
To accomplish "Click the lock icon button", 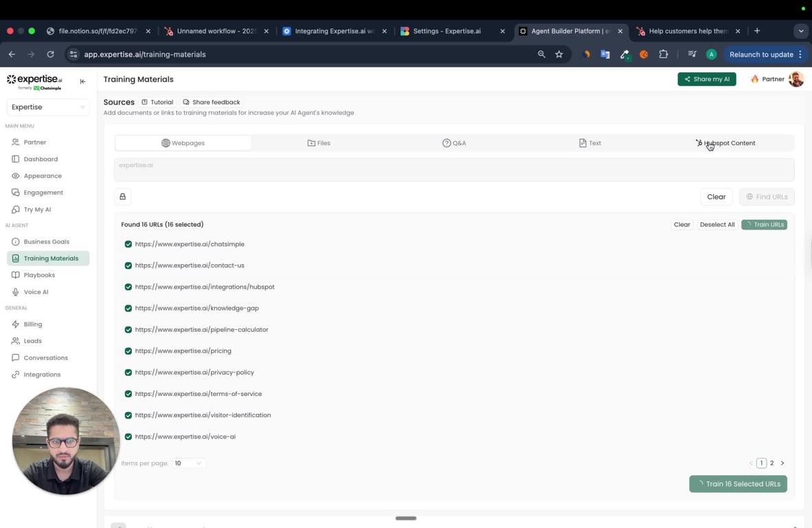I will pos(123,197).
